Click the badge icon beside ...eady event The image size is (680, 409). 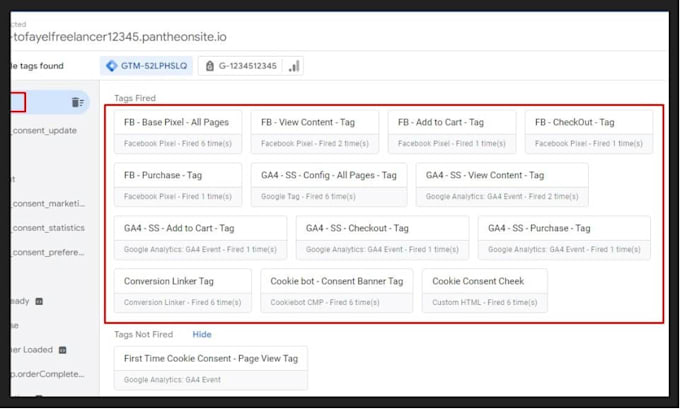click(x=39, y=301)
